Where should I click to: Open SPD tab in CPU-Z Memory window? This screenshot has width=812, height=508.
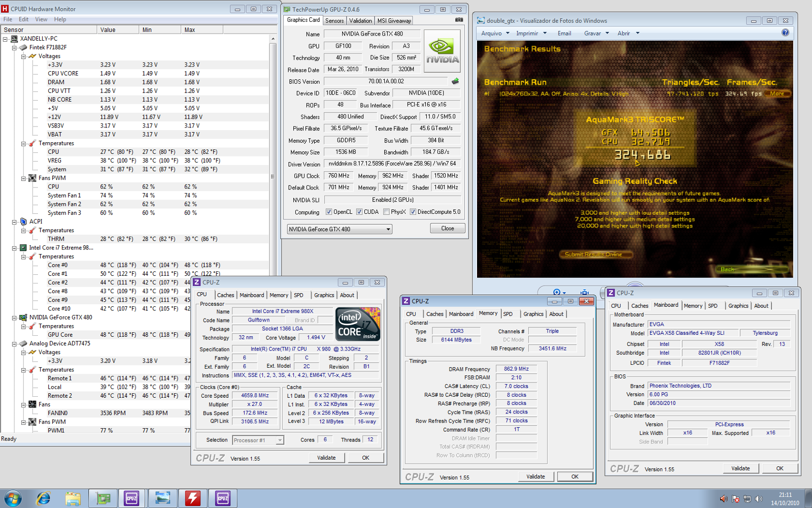[508, 314]
